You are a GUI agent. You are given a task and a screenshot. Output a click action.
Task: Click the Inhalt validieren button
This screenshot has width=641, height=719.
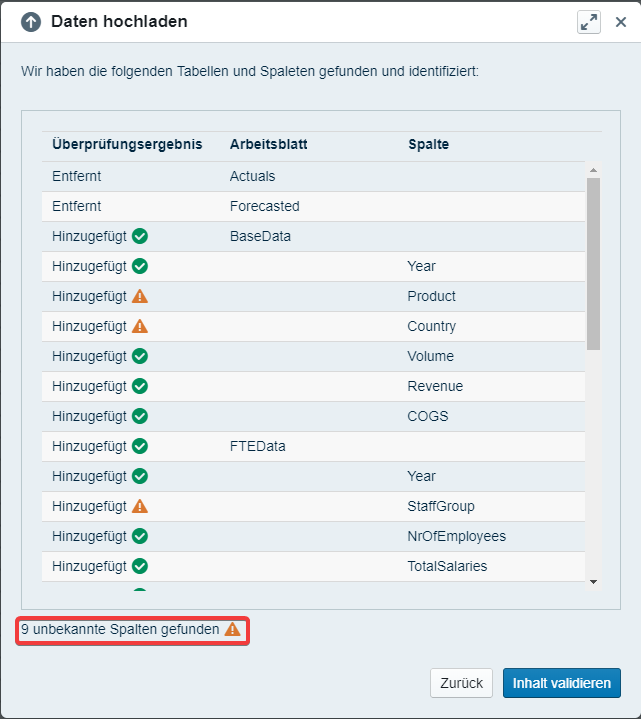(x=561, y=683)
